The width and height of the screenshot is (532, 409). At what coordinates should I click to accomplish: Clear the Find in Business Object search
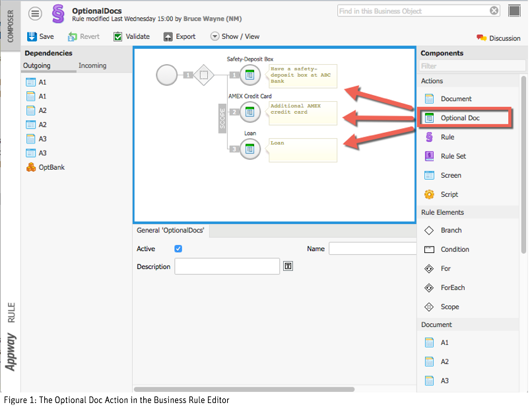pyautogui.click(x=494, y=11)
